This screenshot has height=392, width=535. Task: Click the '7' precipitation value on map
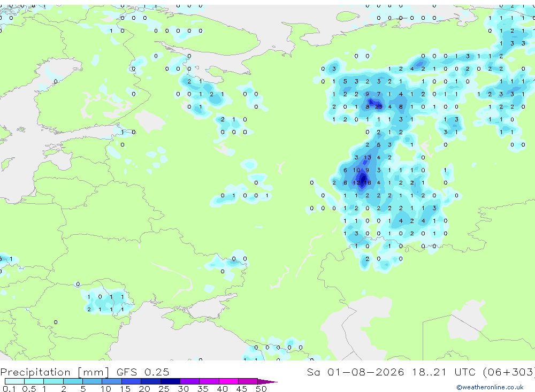point(378,94)
